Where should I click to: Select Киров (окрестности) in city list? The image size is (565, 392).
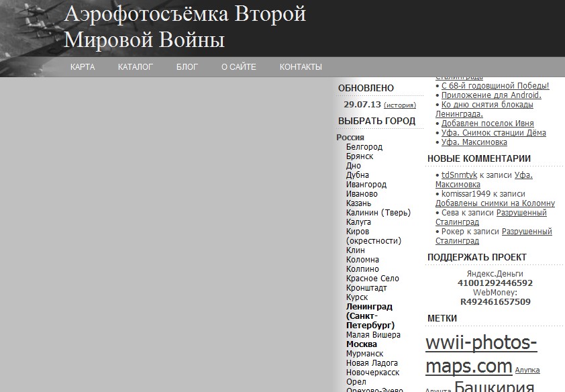click(373, 236)
